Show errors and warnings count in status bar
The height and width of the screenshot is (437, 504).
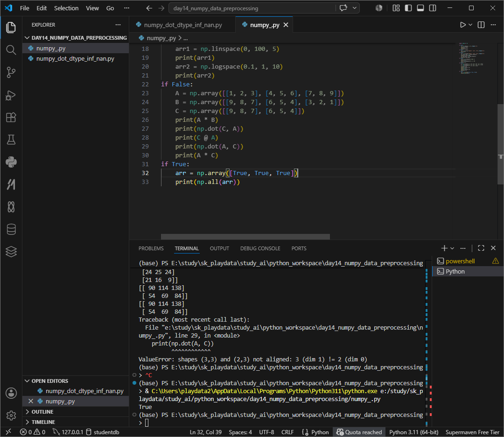[x=33, y=432]
